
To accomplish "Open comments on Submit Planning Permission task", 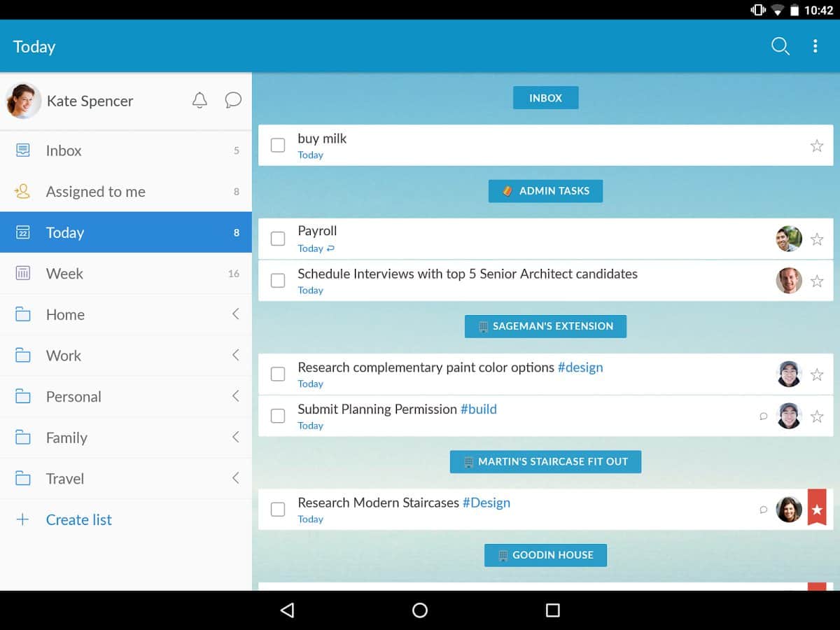I will click(764, 416).
